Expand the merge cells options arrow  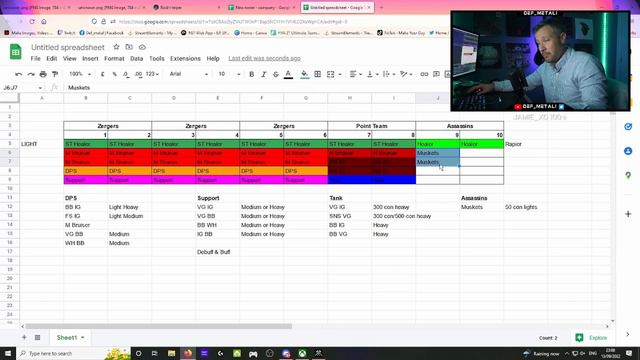click(x=340, y=74)
